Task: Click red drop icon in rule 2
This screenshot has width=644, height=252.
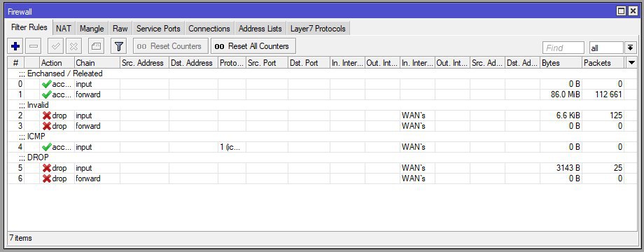Action: click(x=47, y=115)
